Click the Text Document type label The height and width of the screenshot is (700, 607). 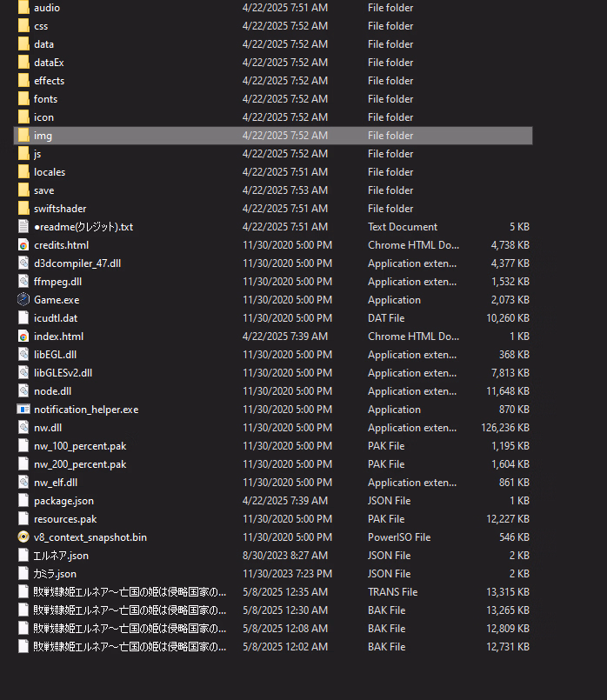403,227
